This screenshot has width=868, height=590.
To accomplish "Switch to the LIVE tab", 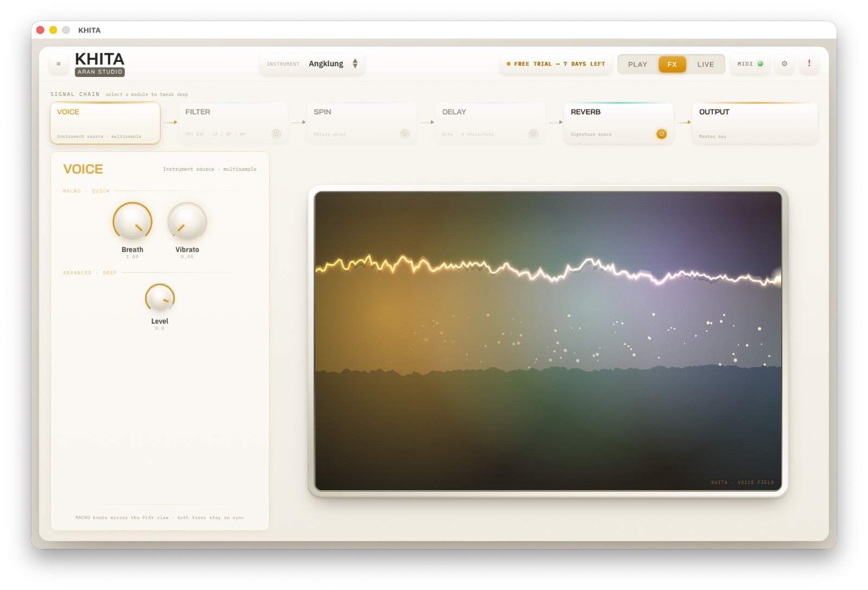I will pos(705,64).
